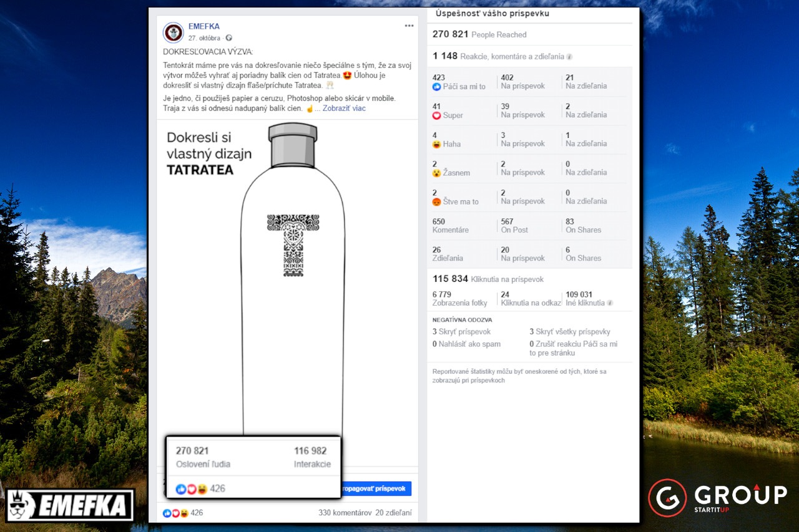Image resolution: width=799 pixels, height=532 pixels.
Task: Open the 20 zdieľaní link
Action: 393,513
